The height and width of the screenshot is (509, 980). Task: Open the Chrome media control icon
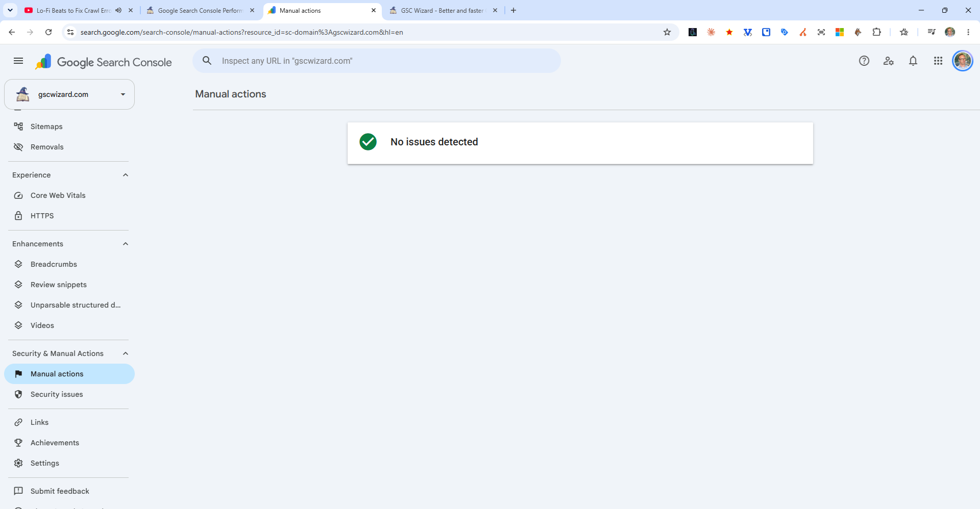point(932,32)
